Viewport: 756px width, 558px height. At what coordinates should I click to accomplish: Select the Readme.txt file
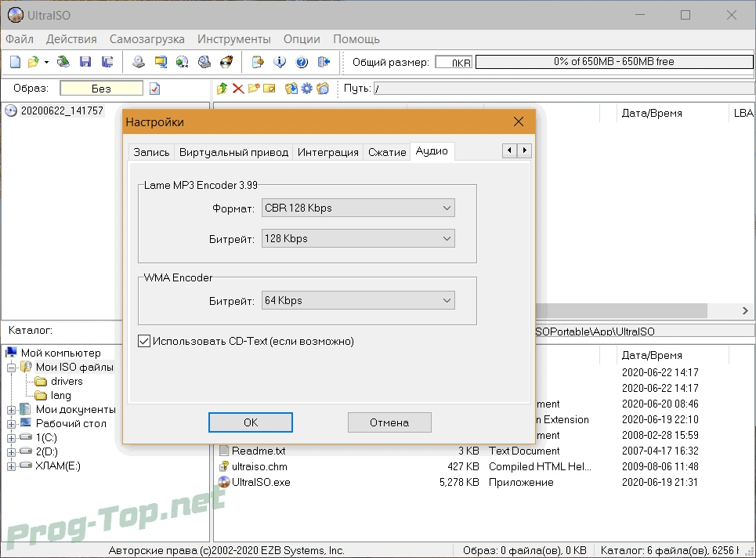259,451
